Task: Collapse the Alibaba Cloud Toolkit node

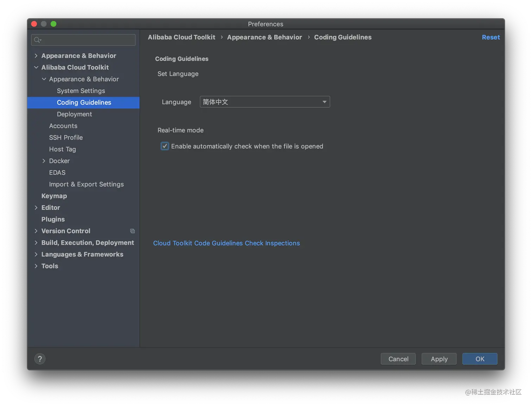Action: pos(36,67)
